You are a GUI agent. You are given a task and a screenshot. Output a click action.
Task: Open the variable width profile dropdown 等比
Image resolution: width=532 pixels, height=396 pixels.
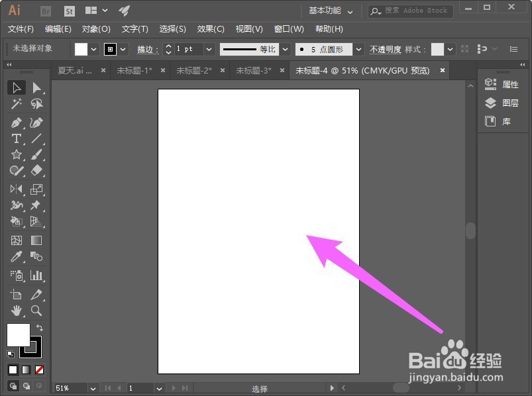[286, 50]
